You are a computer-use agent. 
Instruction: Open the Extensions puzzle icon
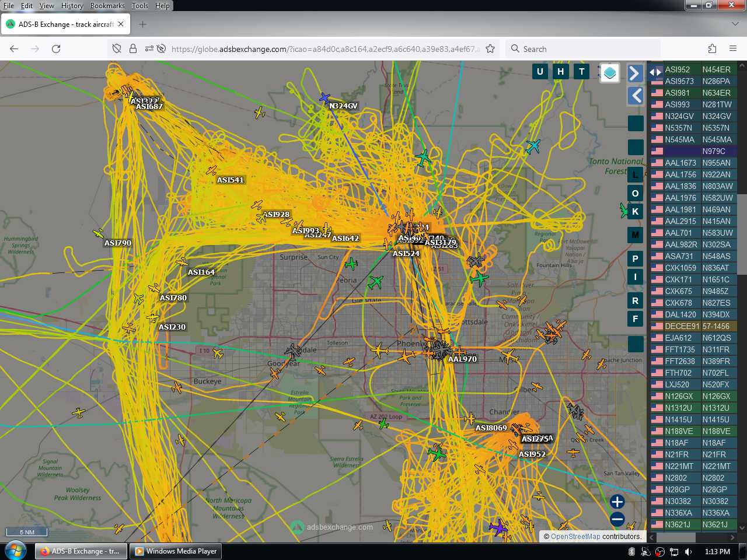coord(712,49)
